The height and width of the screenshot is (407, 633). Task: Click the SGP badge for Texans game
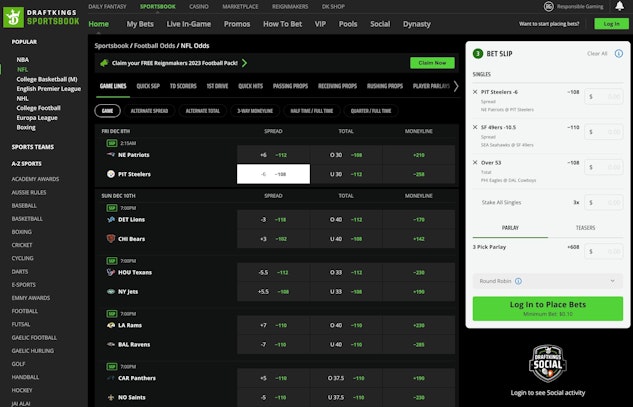111,261
